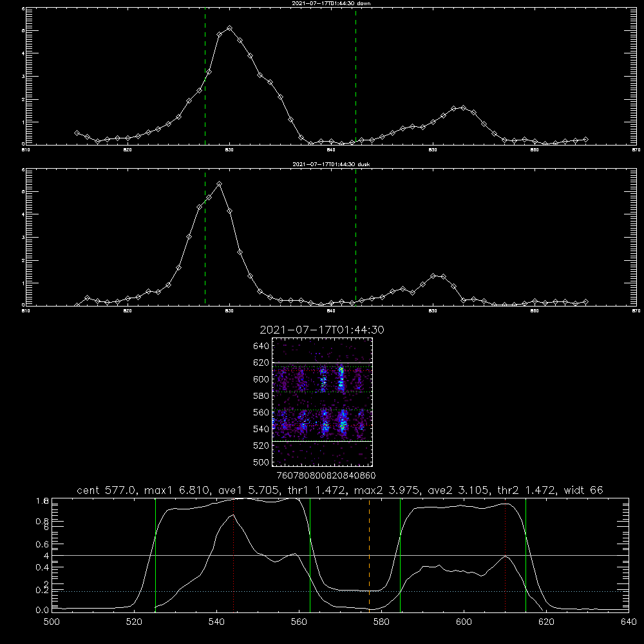Click the '620' label on the heatmap y-axis
This screenshot has width=644, height=644.
[x=261, y=363]
